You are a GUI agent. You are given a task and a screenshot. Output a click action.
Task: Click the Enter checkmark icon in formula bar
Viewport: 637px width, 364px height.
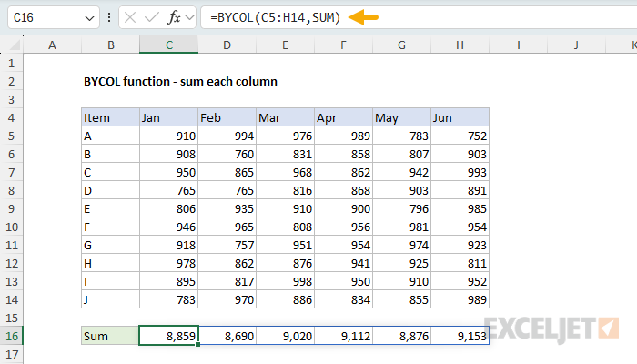(x=152, y=17)
